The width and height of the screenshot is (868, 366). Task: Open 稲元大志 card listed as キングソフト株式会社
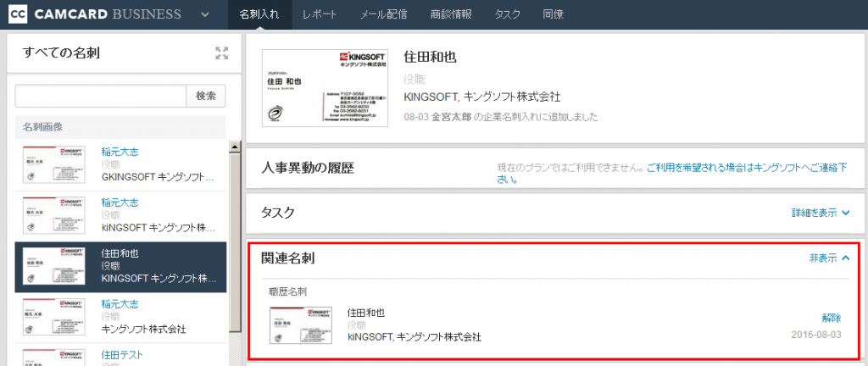pyautogui.click(x=120, y=305)
